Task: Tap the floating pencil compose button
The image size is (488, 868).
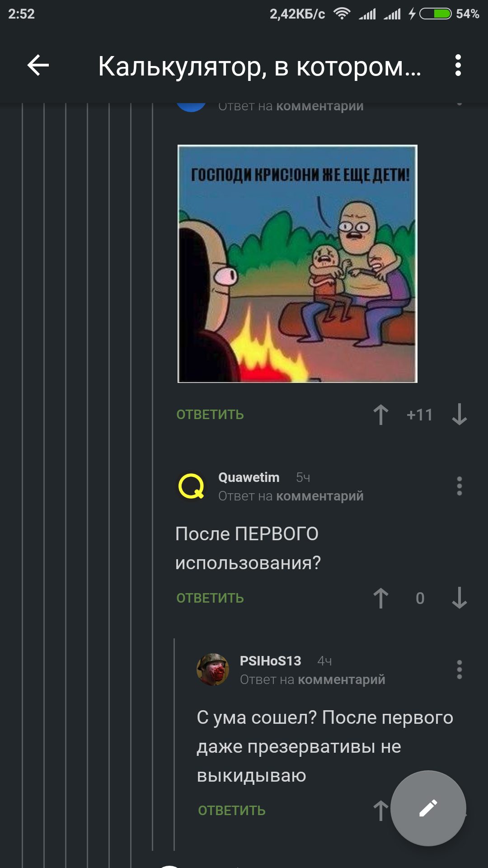Action: tap(428, 808)
